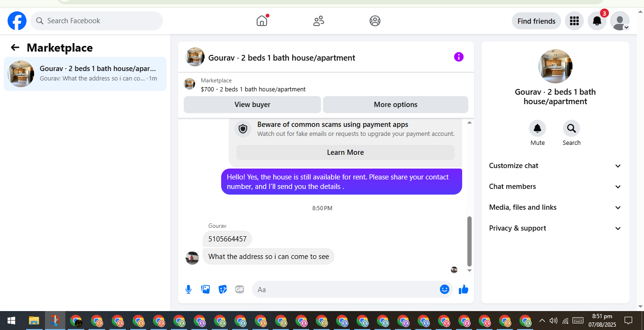Open Windows Start menu
This screenshot has height=330, width=644.
tap(11, 321)
